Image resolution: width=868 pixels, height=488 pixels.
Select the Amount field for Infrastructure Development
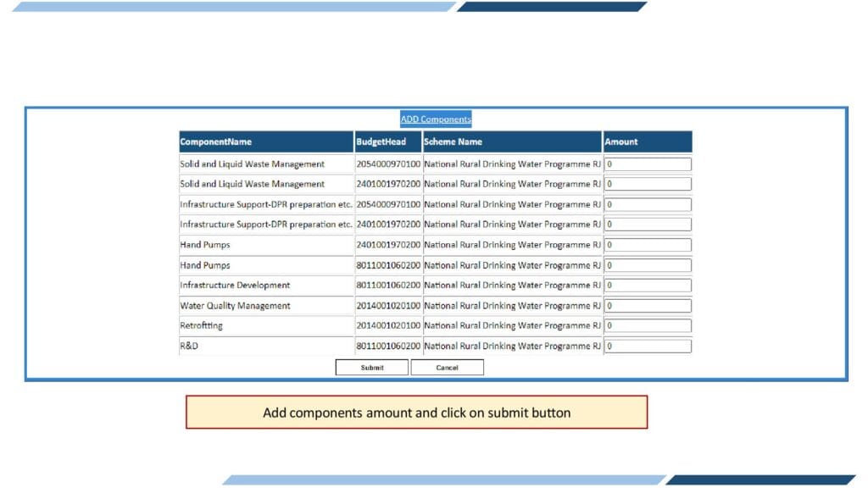pyautogui.click(x=647, y=286)
